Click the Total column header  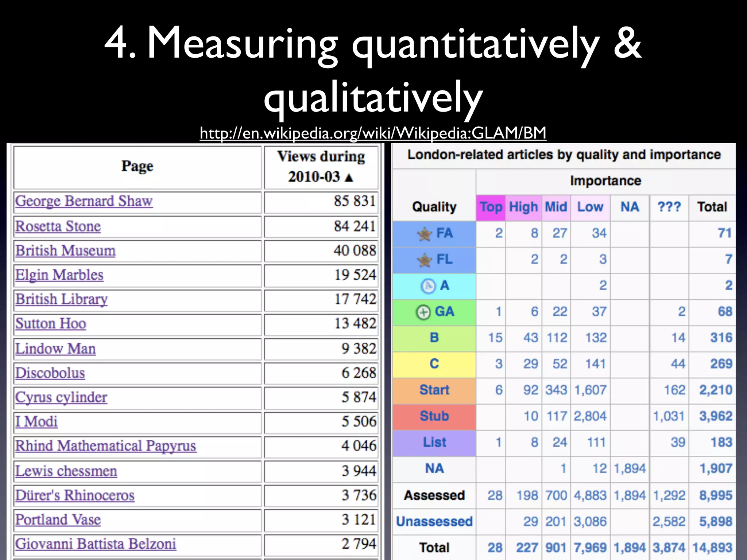712,207
